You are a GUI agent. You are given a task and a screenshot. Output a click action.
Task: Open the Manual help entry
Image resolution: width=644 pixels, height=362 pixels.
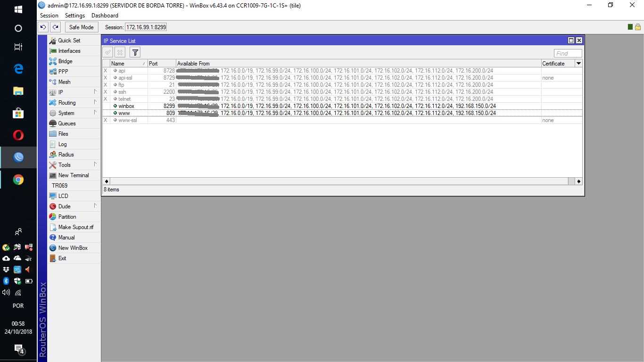[x=74, y=238]
